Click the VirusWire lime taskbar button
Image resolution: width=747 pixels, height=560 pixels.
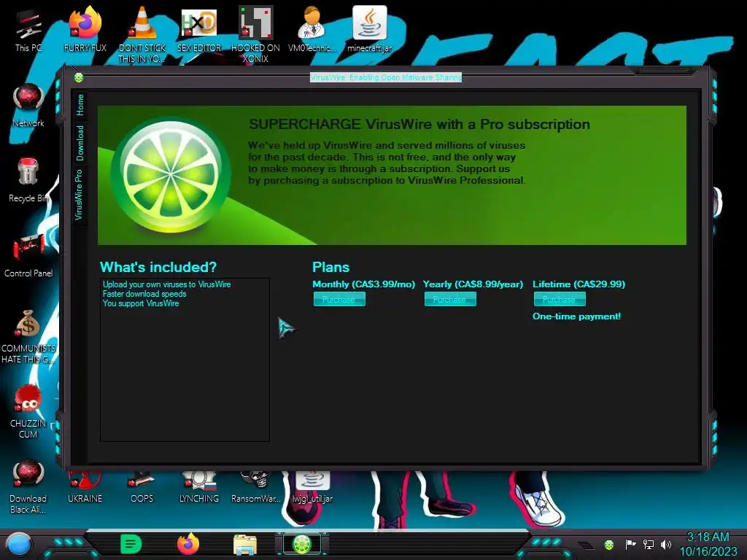(302, 544)
